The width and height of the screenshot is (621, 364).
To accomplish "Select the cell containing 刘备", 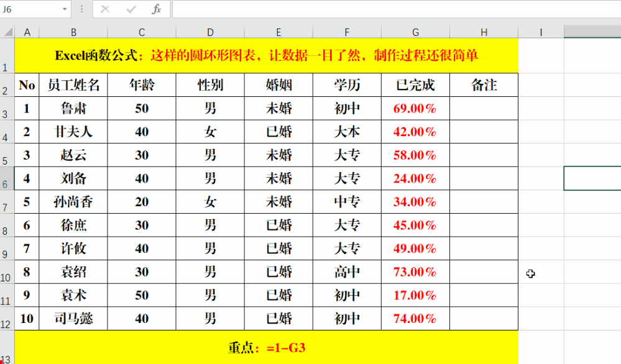I will click(73, 178).
